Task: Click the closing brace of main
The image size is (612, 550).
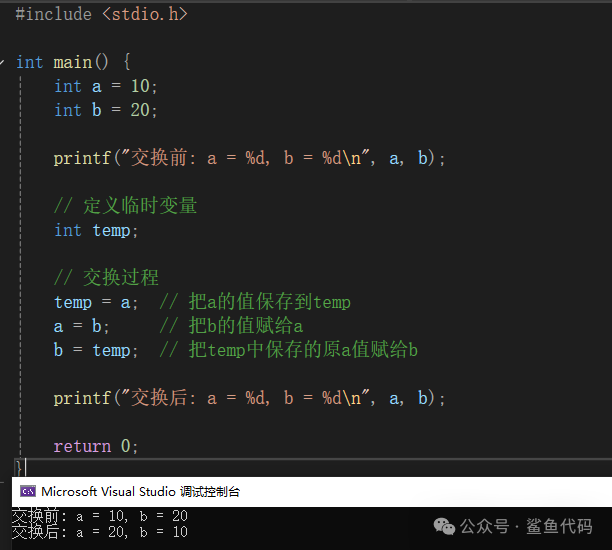Action: 18,468
